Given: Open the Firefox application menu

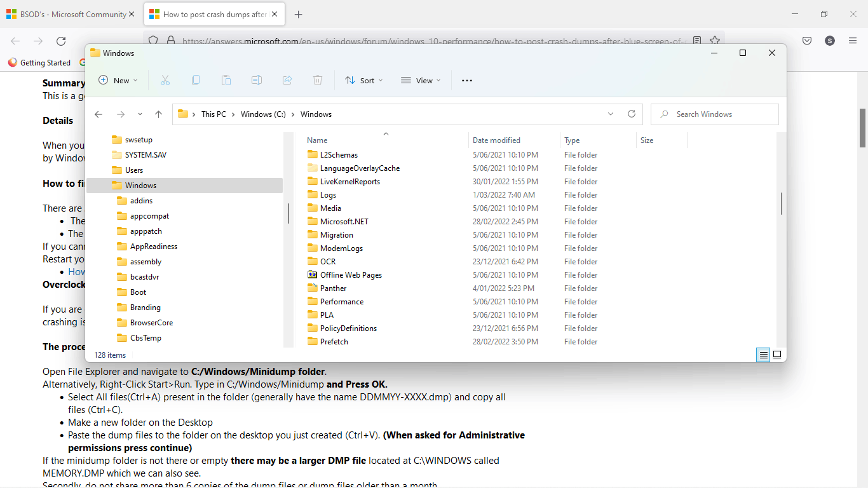Looking at the screenshot, I should [853, 41].
